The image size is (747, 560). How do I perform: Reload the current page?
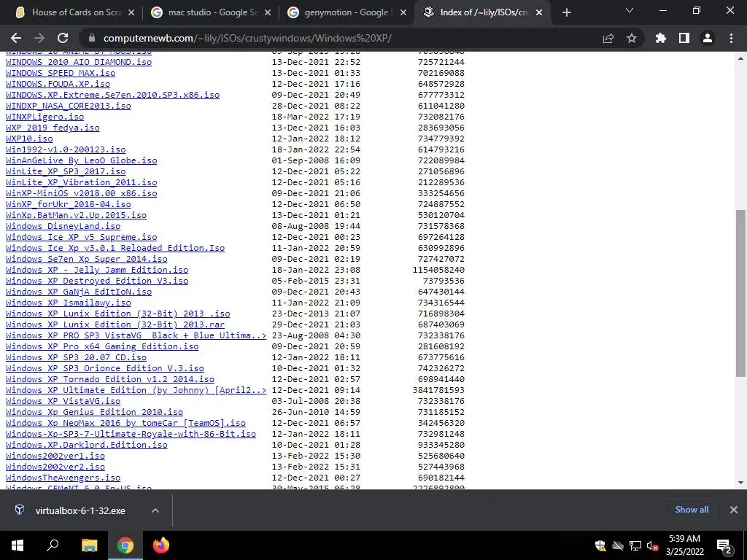click(x=63, y=38)
